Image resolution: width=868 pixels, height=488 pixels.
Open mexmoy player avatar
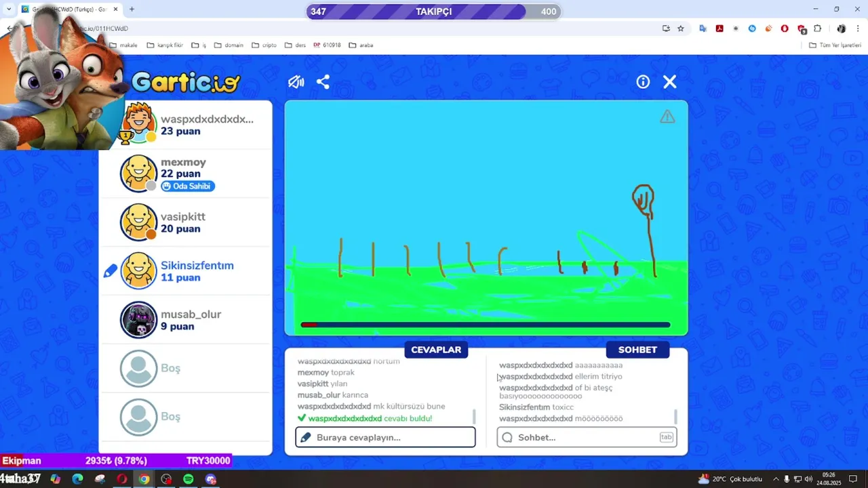pyautogui.click(x=139, y=174)
